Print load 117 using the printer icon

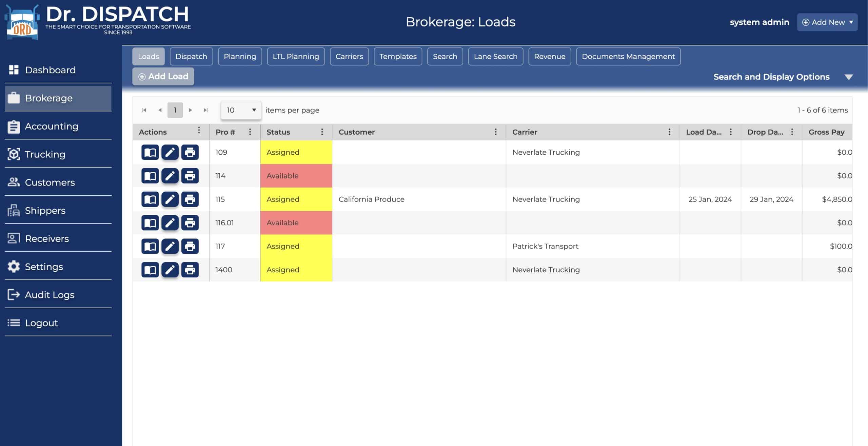coord(190,246)
